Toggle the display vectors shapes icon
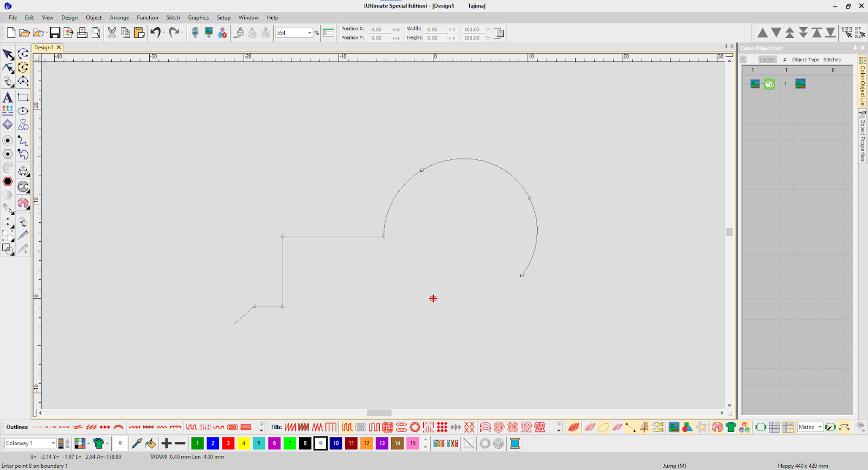Screen dimensions: 868x470 [x=687, y=427]
